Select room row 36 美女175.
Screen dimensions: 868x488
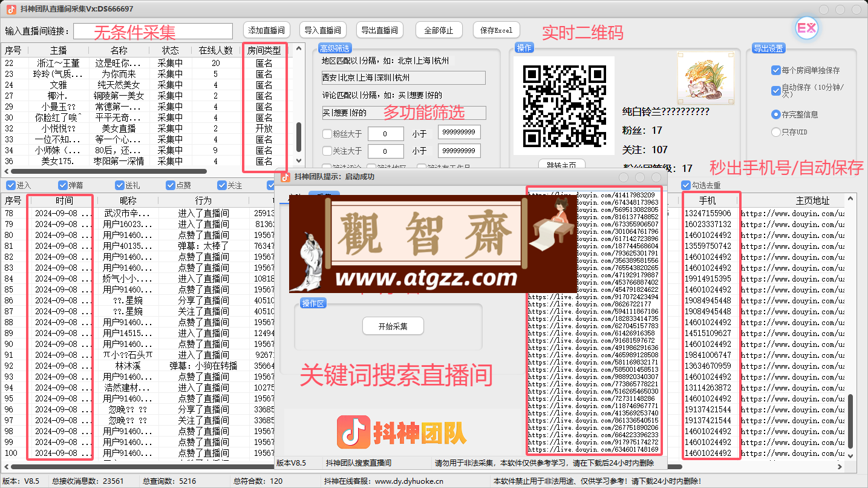coord(147,161)
